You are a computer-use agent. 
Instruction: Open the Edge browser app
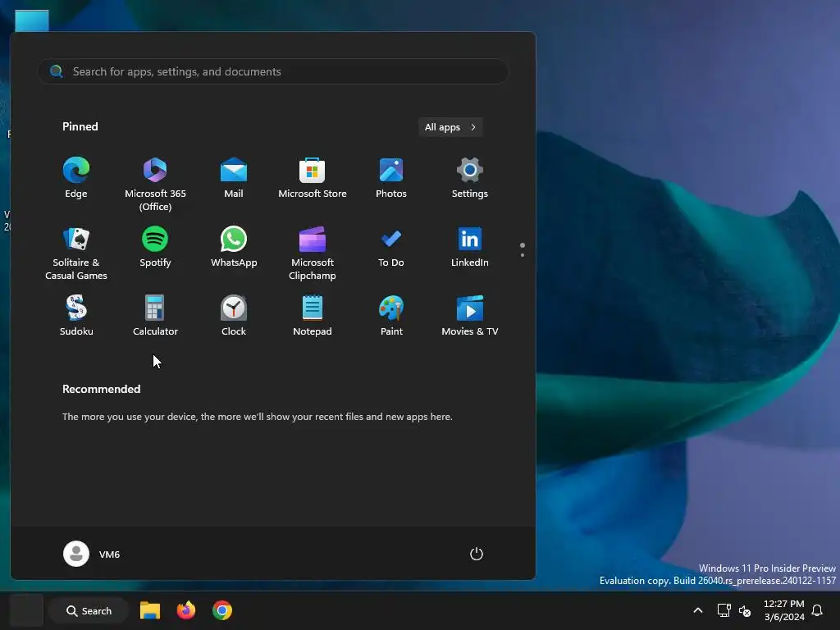pyautogui.click(x=76, y=178)
